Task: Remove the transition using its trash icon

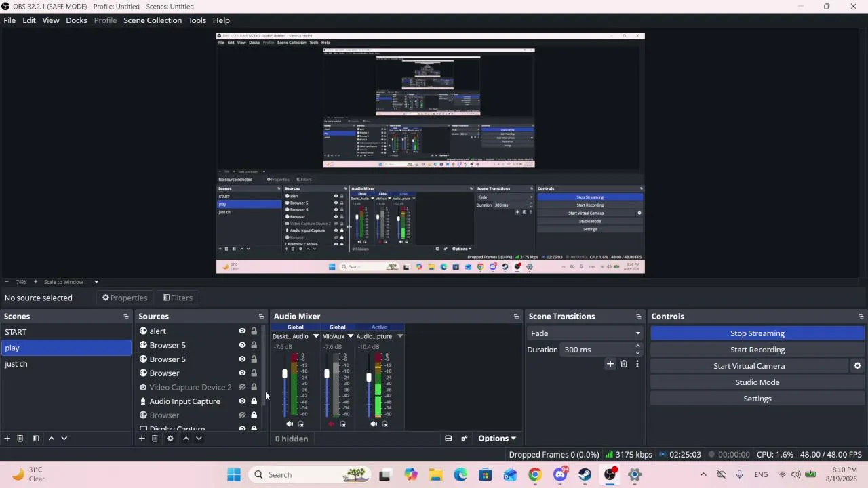Action: 624,364
